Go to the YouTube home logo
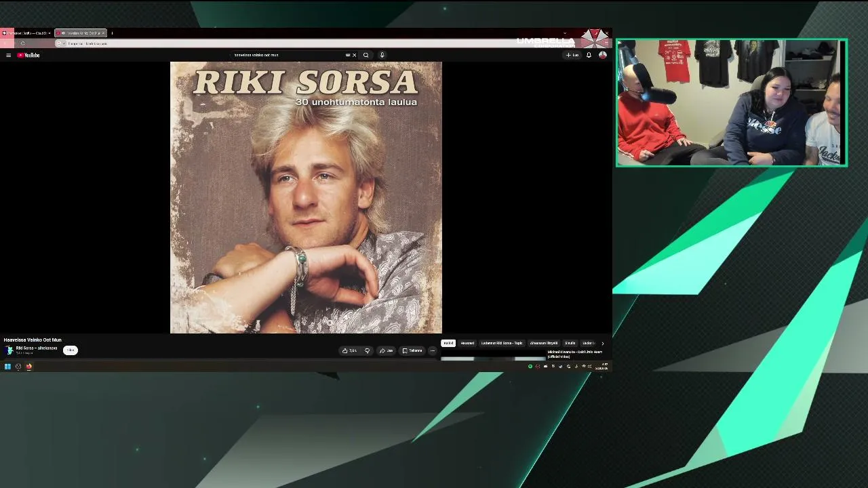Image resolution: width=868 pixels, height=488 pixels. point(28,55)
